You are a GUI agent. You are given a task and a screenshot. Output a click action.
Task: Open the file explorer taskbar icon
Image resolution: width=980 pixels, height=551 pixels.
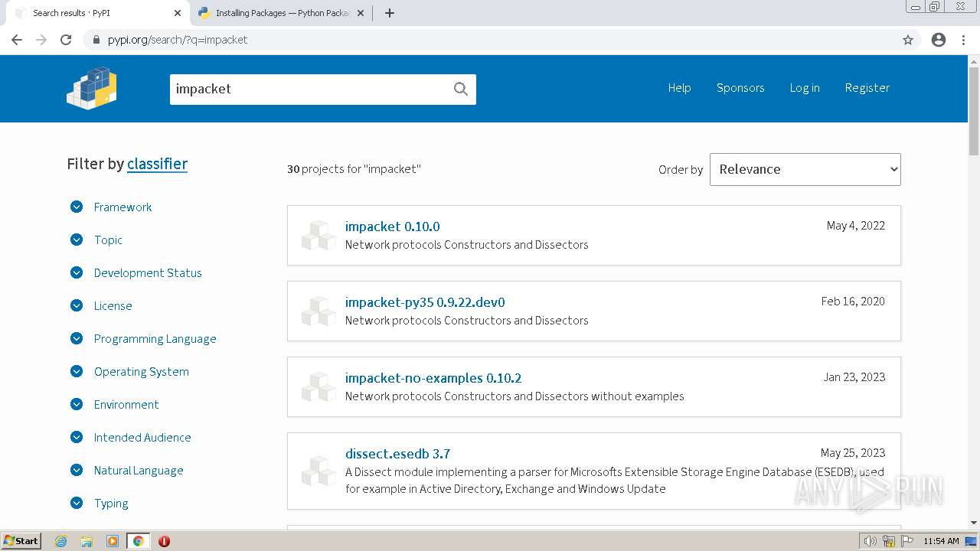pos(87,541)
